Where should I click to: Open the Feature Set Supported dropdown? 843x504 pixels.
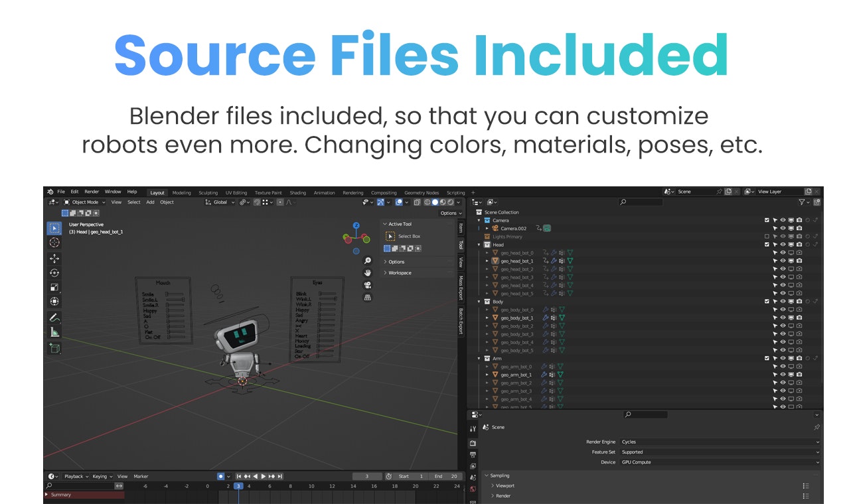pyautogui.click(x=720, y=452)
